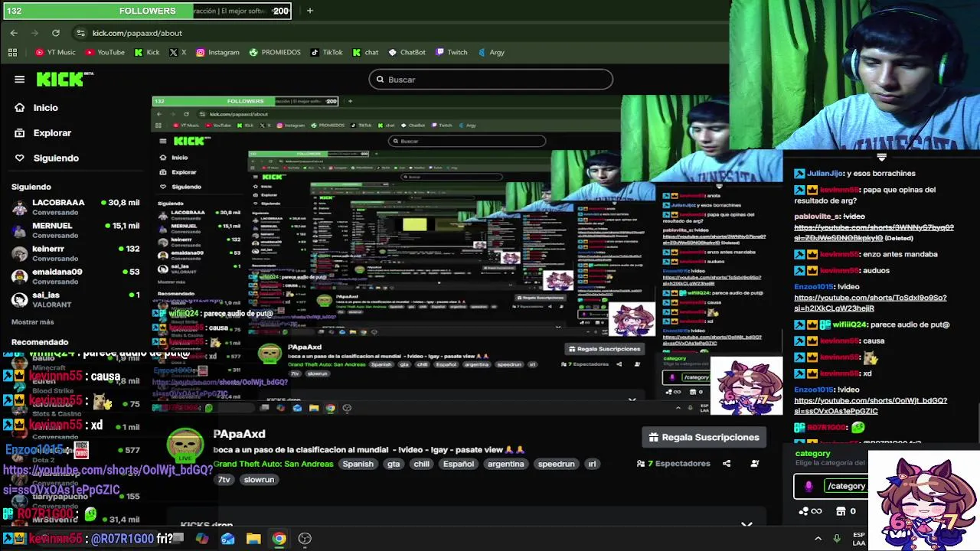The image size is (980, 551).
Task: Open OBS Studio from the taskbar
Action: tap(305, 539)
